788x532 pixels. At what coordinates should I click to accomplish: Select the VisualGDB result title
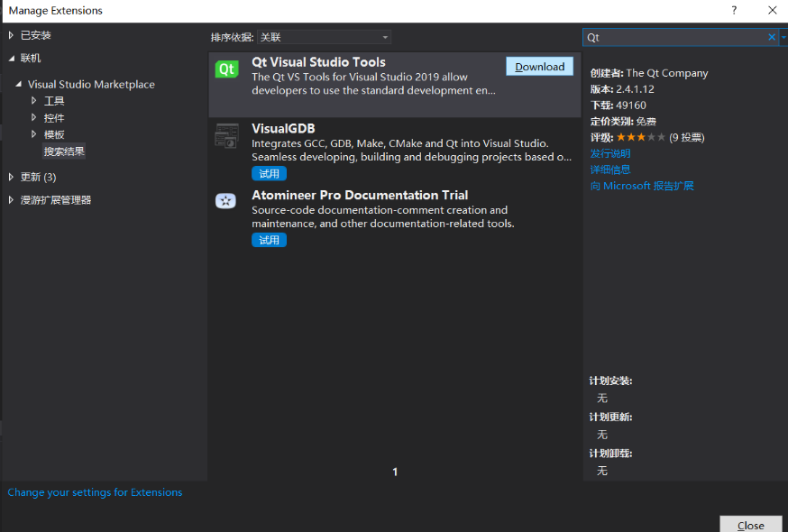283,128
